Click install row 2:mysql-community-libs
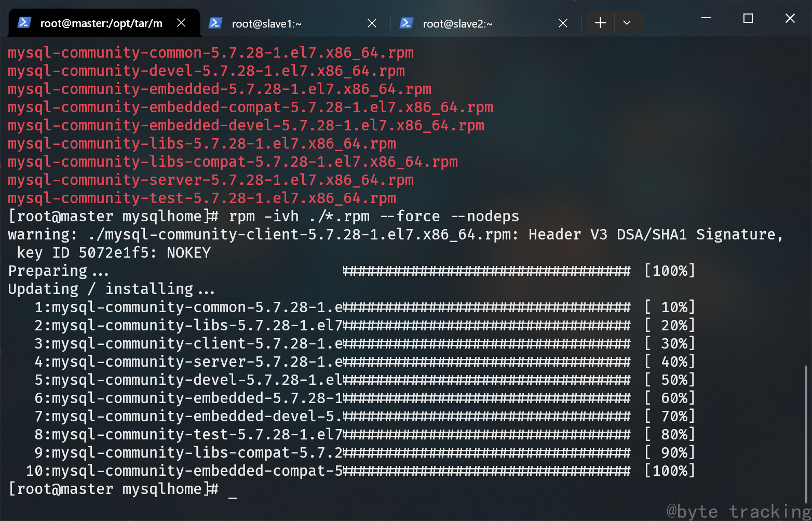Screen dimensions: 812x521 (x=364, y=326)
